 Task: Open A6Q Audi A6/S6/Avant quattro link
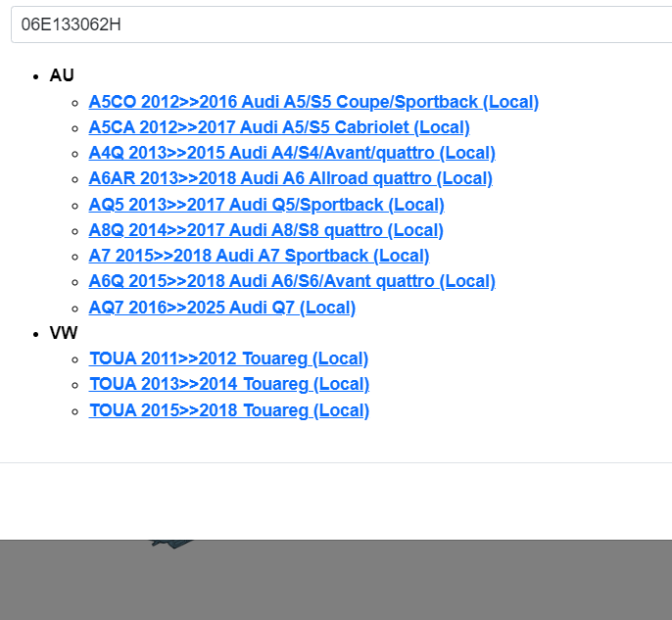tap(292, 281)
